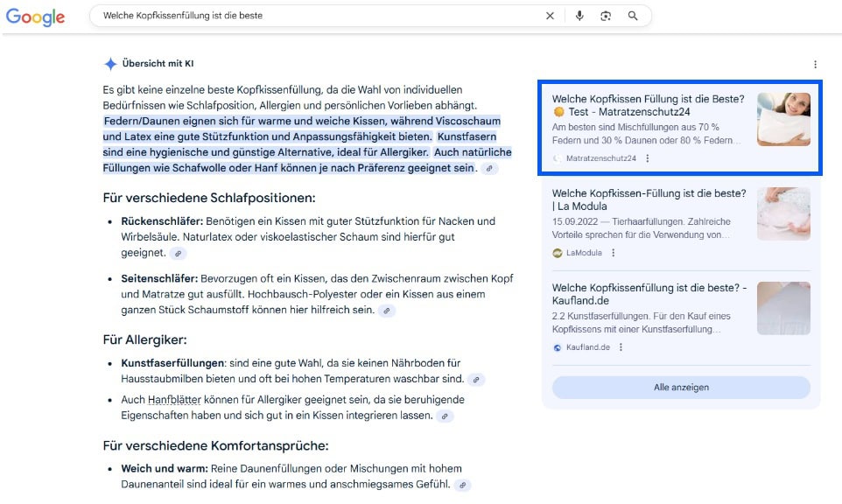Click 'Übersicht mit KI' heading text
This screenshot has width=842, height=504.
point(158,63)
